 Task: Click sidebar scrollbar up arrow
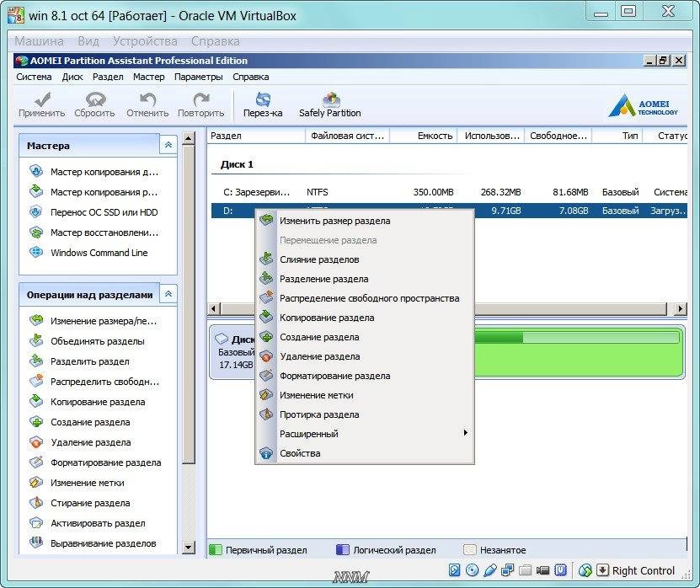tap(189, 139)
